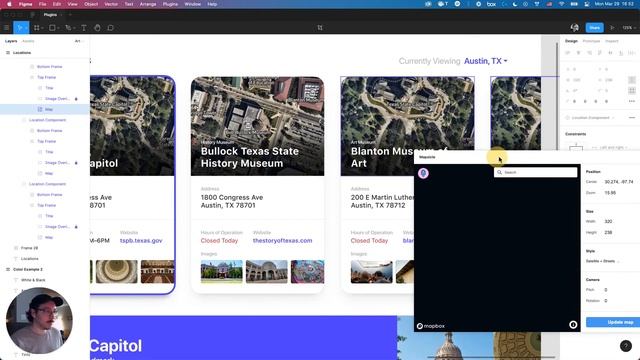
Task: Open shape tool options dropdown arrow
Action: (58, 28)
